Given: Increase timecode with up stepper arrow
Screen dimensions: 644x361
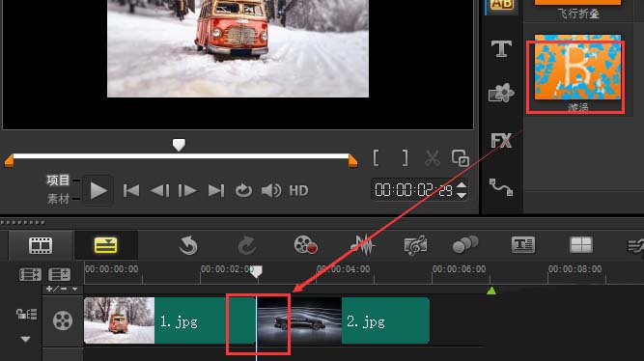Looking at the screenshot, I should click(x=462, y=185).
